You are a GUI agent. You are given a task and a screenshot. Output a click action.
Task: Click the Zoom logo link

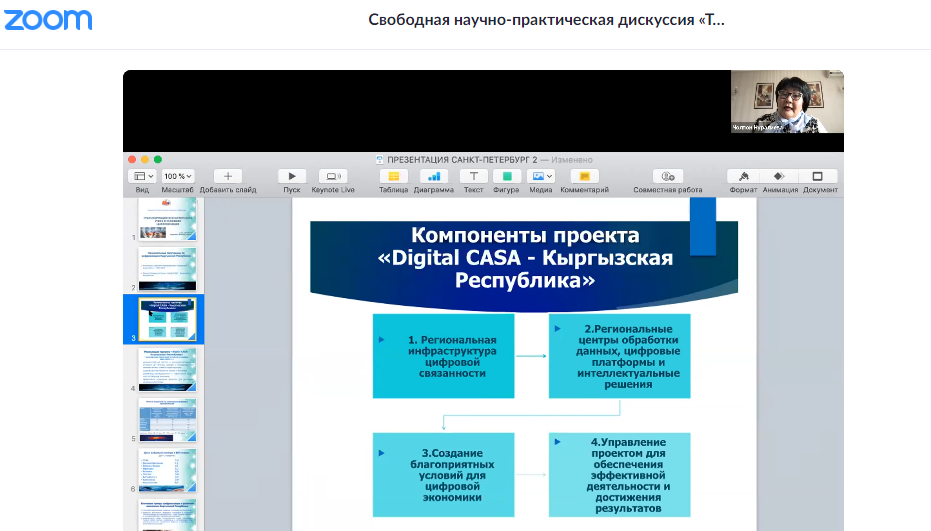pos(47,20)
